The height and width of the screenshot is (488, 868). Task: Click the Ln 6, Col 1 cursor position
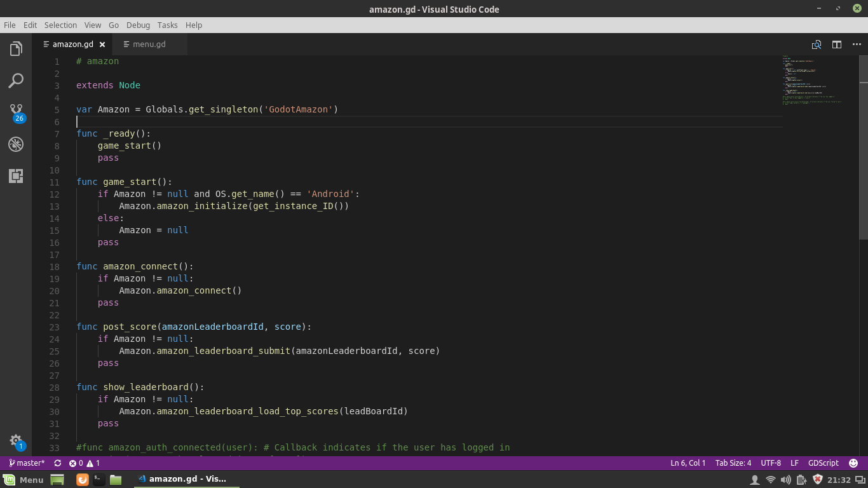point(688,463)
